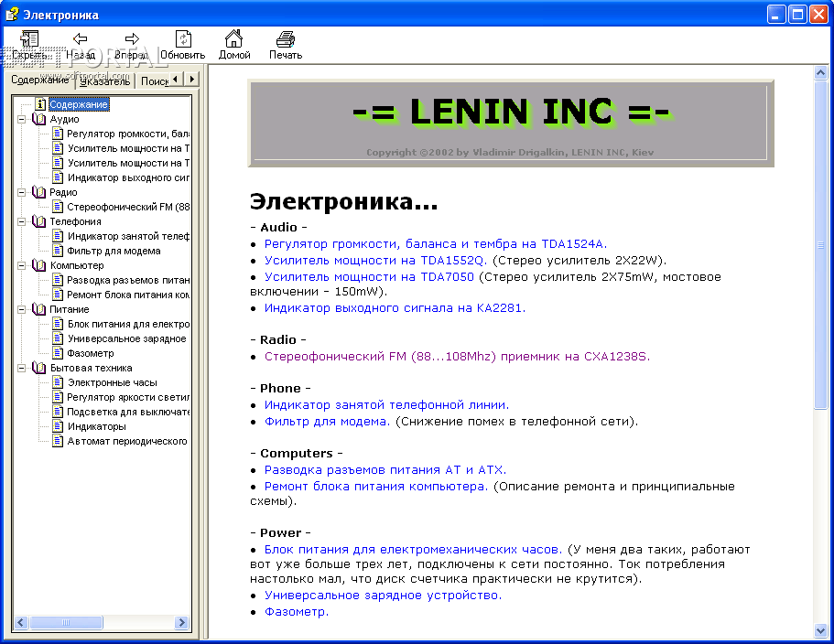Screen dimensions: 834x644
Task: Click content pane scroll down arrow
Action: coord(820,630)
